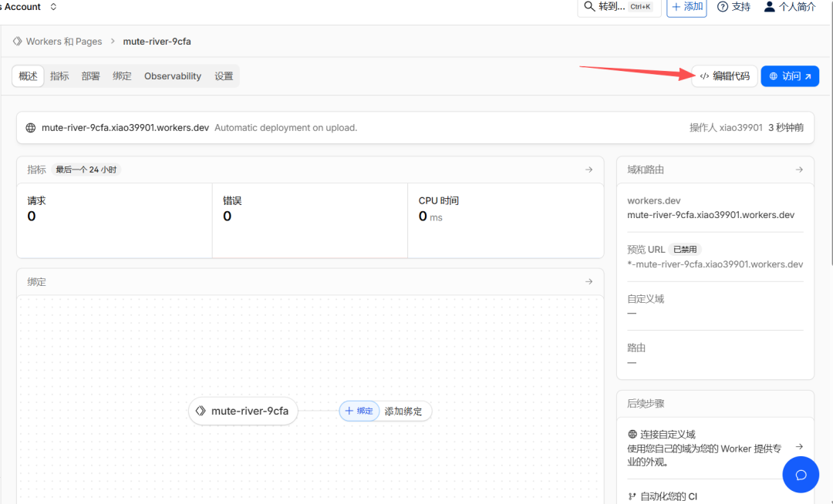Click the mute-river-9cfa breadcrumb text
The image size is (833, 504).
click(x=157, y=42)
